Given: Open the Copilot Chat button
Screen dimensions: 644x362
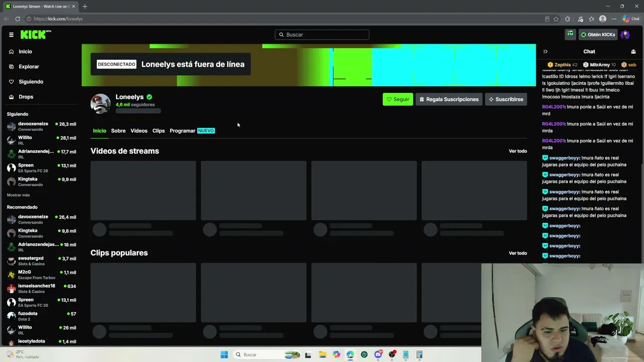Looking at the screenshot, I should pos(631,19).
